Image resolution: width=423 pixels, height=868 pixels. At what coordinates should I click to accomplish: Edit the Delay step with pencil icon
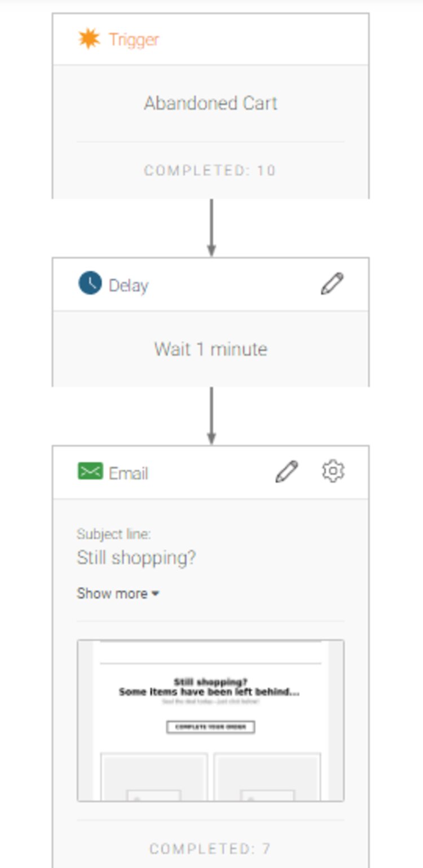pyautogui.click(x=332, y=284)
